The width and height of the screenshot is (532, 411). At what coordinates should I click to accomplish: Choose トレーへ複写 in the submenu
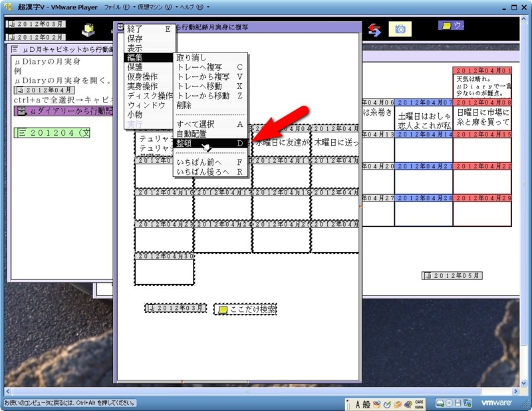click(x=210, y=67)
